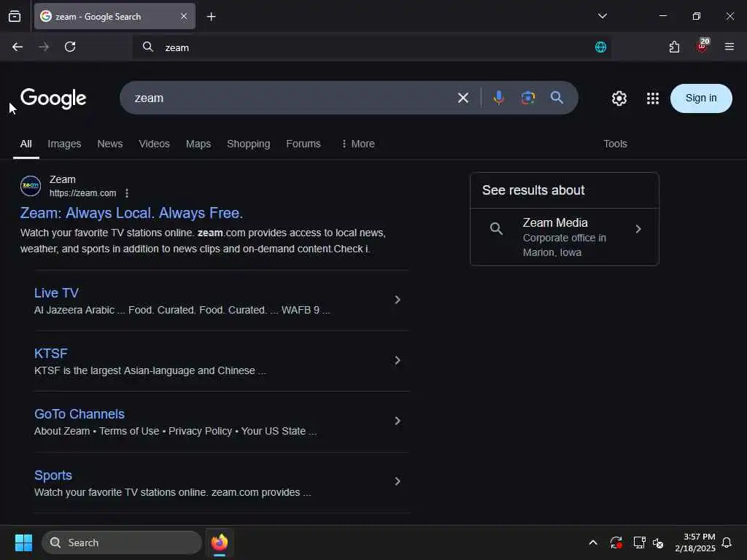This screenshot has height=560, width=747.
Task: Switch to the Images tab
Action: pos(64,144)
